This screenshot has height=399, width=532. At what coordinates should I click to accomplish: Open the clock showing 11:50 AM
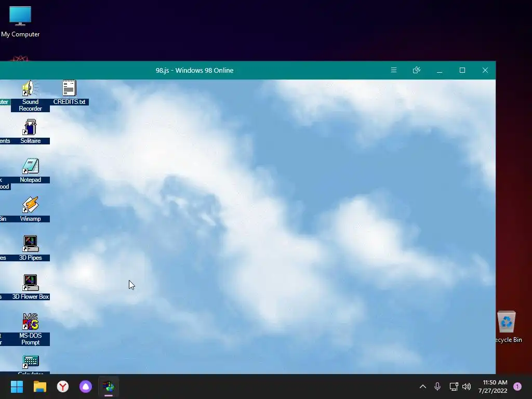[x=493, y=387]
